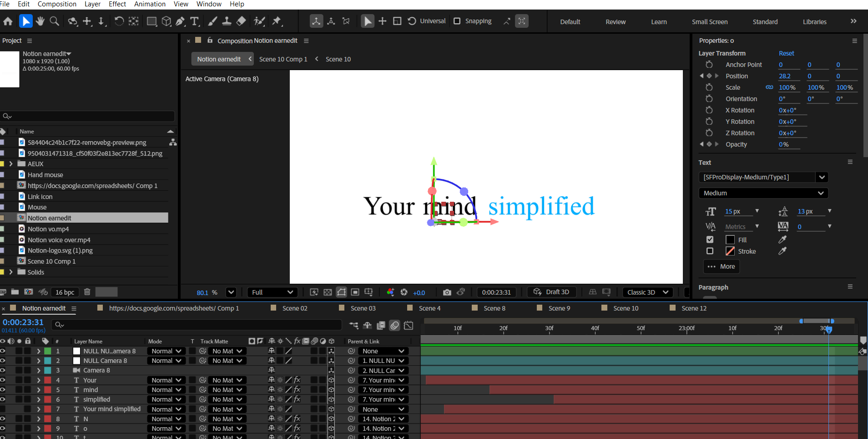The width and height of the screenshot is (868, 439).
Task: Take a snapshot with camera icon
Action: (x=447, y=292)
